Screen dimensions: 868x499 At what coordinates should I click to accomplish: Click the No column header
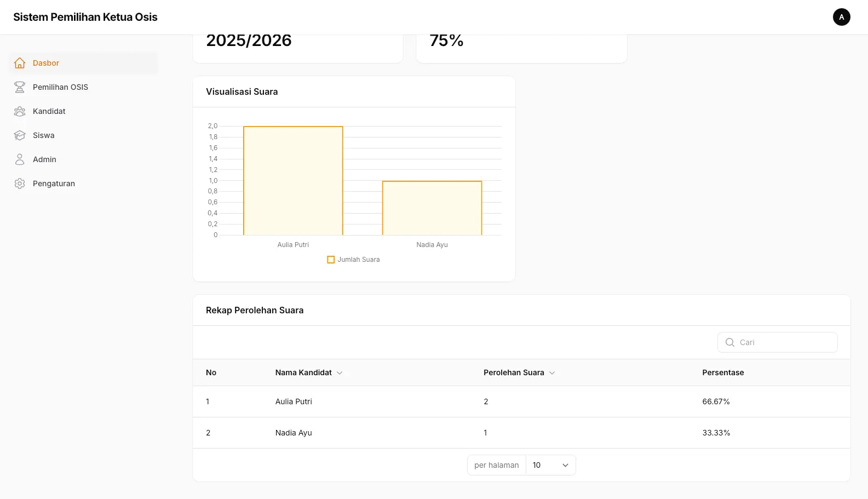tap(211, 372)
